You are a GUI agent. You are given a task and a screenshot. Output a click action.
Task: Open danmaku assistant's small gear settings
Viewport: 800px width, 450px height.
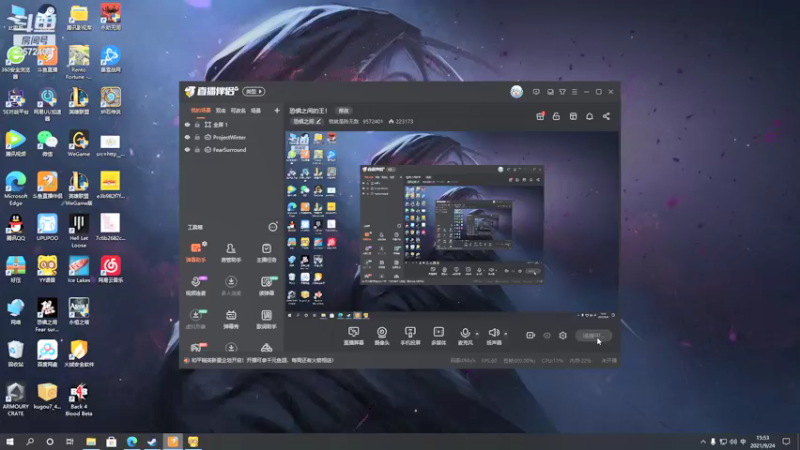[x=204, y=244]
